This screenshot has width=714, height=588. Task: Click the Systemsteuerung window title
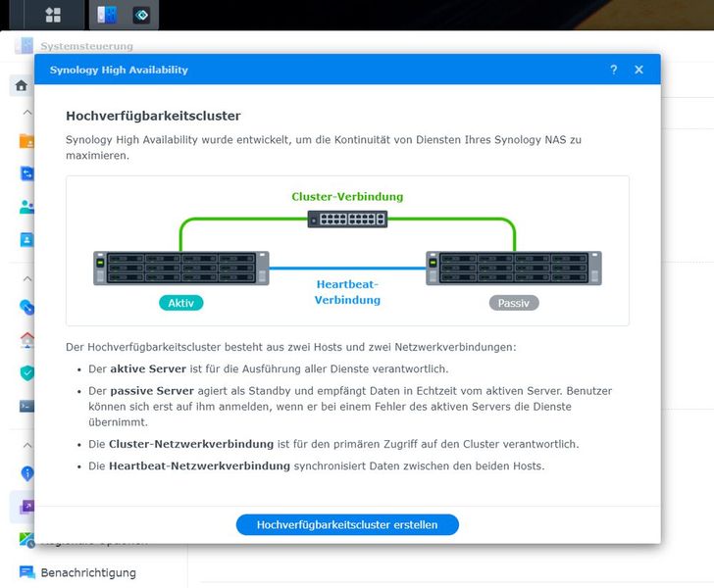[x=86, y=46]
